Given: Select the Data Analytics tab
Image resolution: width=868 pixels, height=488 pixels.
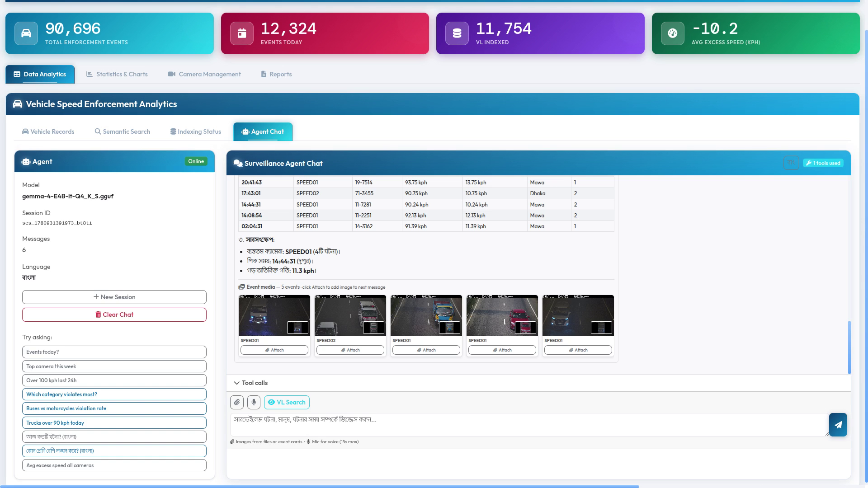Looking at the screenshot, I should (x=40, y=74).
